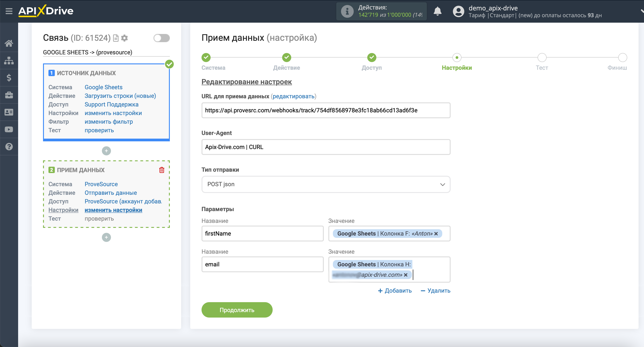Open the billing dollar icon in sidebar
Screen dimensions: 644x347
[x=9, y=78]
